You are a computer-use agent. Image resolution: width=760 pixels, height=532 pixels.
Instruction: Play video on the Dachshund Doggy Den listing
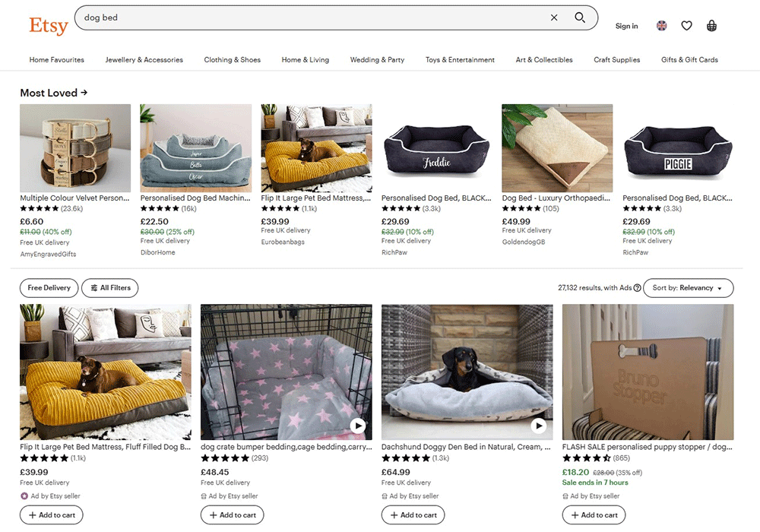click(x=539, y=426)
